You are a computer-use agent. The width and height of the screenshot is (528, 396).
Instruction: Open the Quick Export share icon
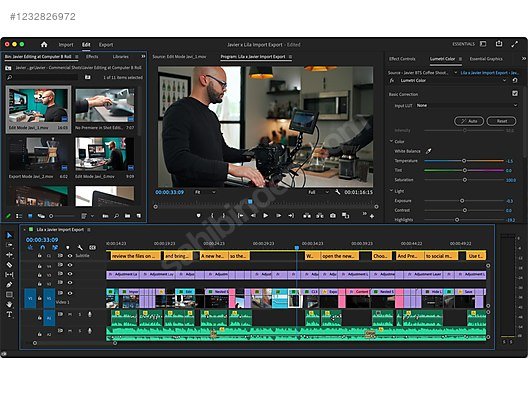coord(499,44)
